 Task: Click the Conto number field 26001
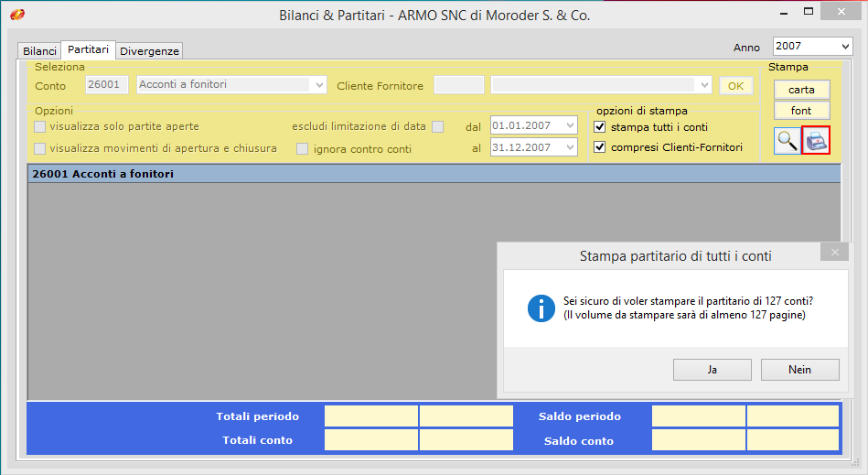pos(107,85)
